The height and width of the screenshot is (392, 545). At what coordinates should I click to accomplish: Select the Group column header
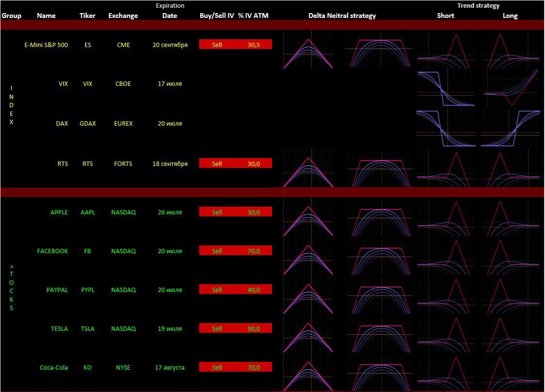(x=12, y=16)
